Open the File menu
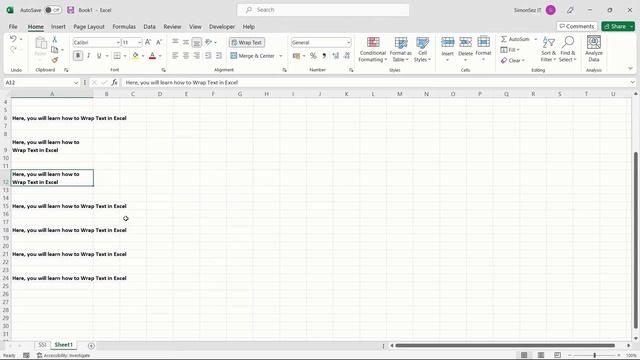Viewport: 640px width, 360px height. pyautogui.click(x=13, y=27)
